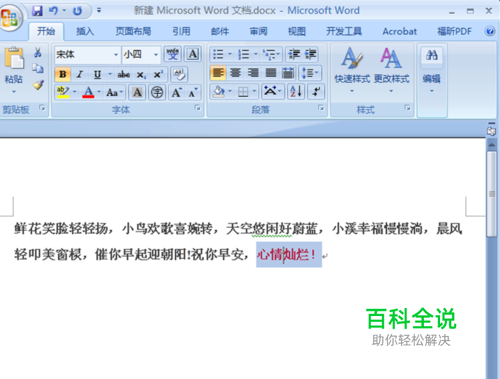Screen dimensions: 500x379
Task: Click the enclosed character icon
Action: click(x=157, y=92)
